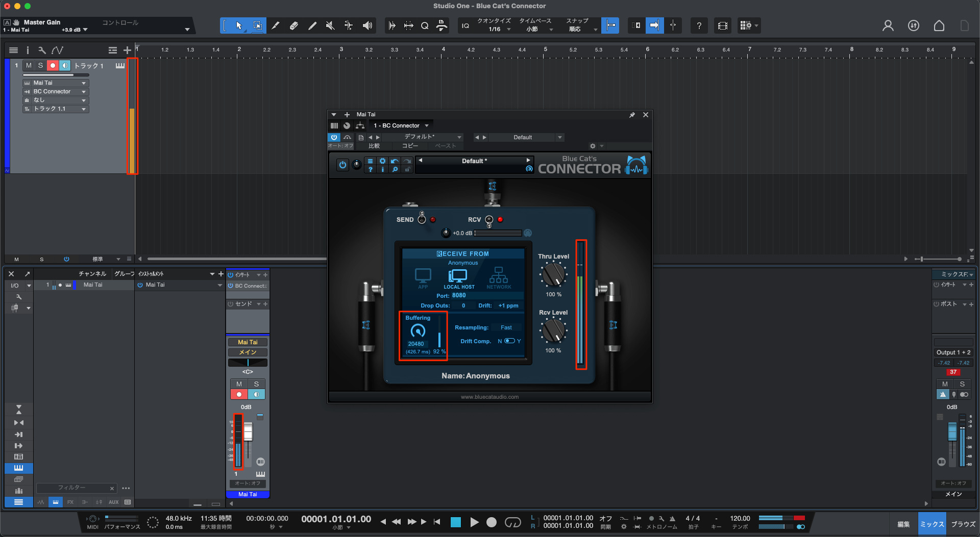Open the Blue Cat plugin manual question icon

(370, 169)
